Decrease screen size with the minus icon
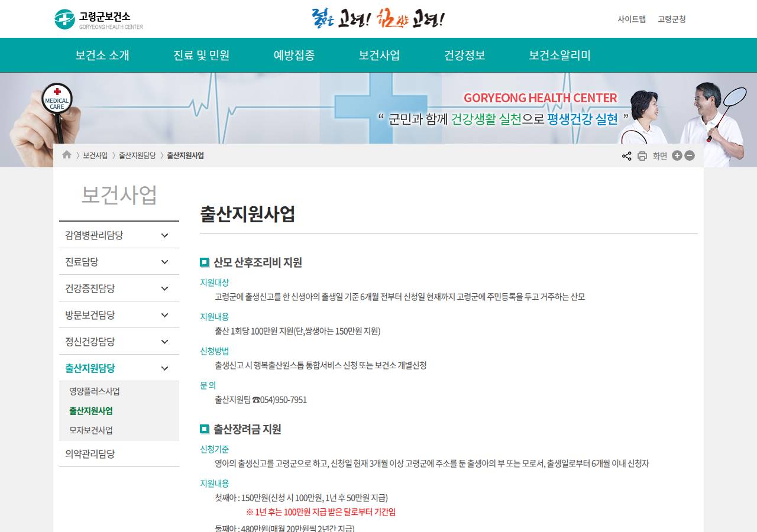This screenshot has height=532, width=757. [x=690, y=155]
